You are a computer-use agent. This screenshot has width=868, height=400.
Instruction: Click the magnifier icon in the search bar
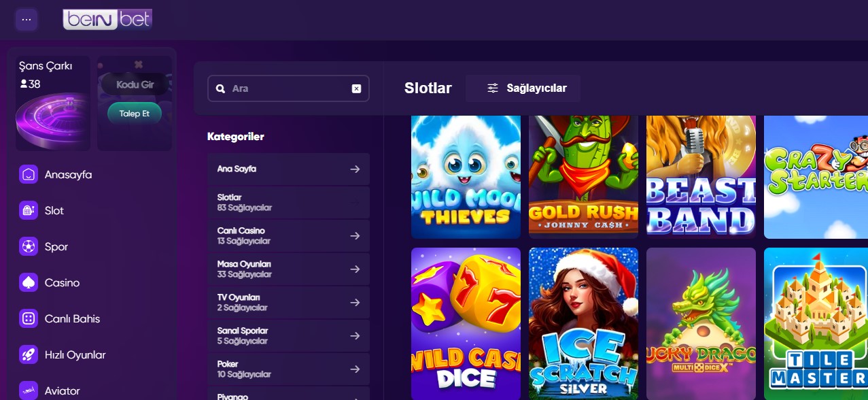(220, 88)
